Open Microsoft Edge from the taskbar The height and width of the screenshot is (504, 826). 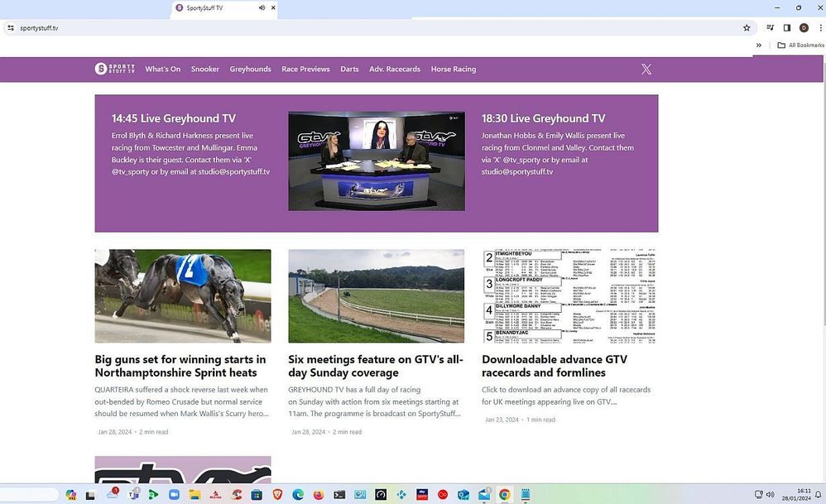coord(298,495)
